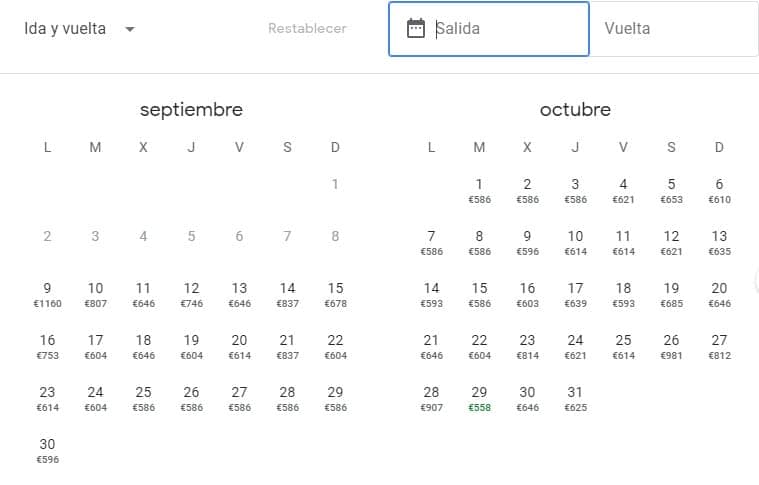Pick October 19 priced €685
Viewport: 759px width, 485px height.
tap(671, 294)
